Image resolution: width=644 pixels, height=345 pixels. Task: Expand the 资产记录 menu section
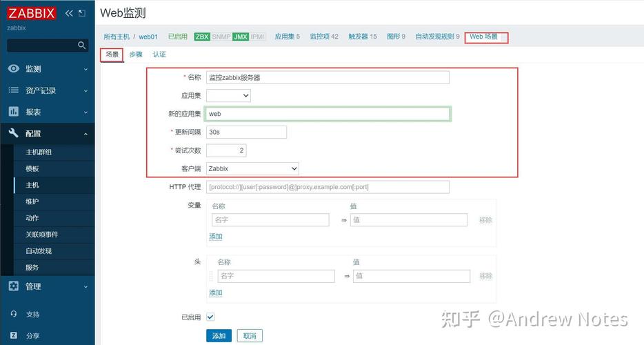[x=85, y=91]
